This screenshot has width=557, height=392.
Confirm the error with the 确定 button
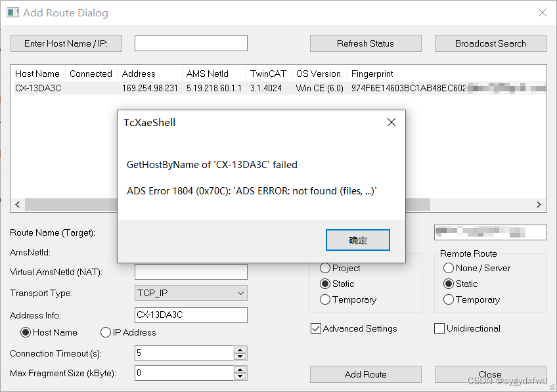click(x=358, y=240)
